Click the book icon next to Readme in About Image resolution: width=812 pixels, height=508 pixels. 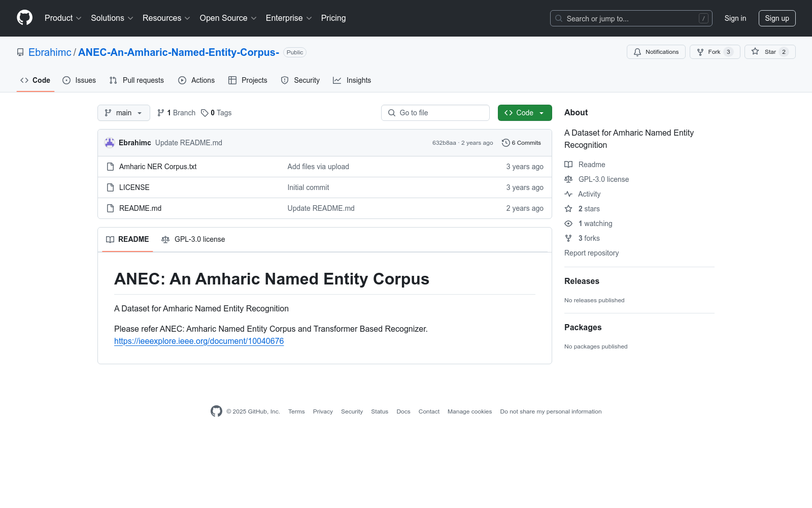(568, 165)
